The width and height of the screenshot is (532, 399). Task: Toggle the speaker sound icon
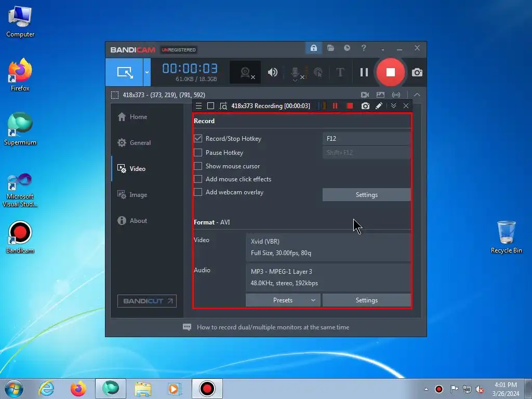pyautogui.click(x=272, y=72)
